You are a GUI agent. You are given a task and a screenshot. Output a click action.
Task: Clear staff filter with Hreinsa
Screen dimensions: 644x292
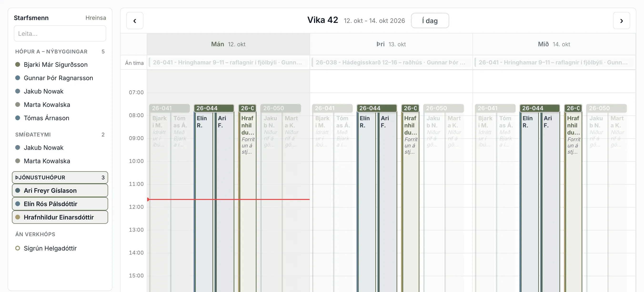click(96, 18)
